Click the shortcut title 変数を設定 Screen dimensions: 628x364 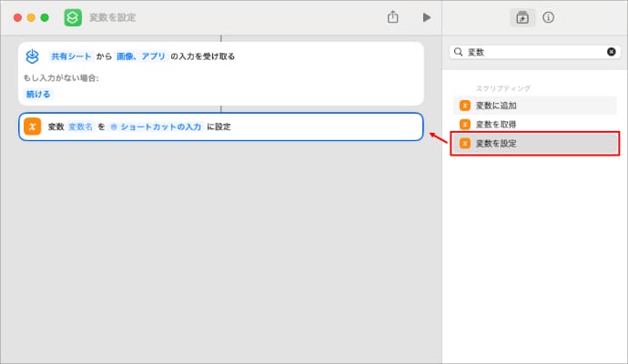click(112, 17)
